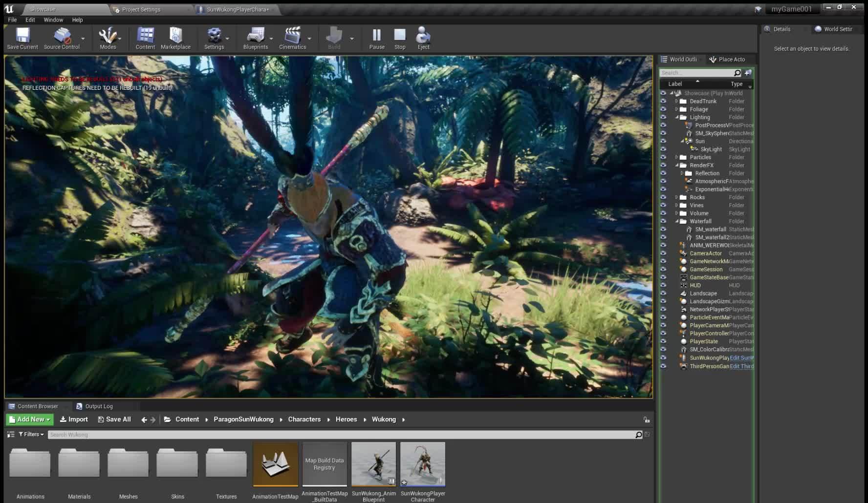This screenshot has height=503, width=868.
Task: Click the folder icon before Content breadcrumb
Action: 167,419
